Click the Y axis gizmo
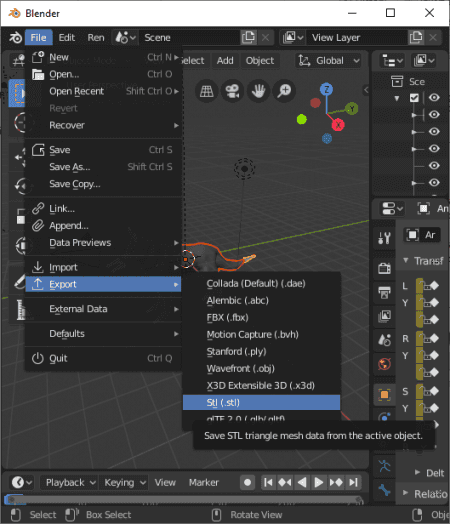 pyautogui.click(x=351, y=109)
